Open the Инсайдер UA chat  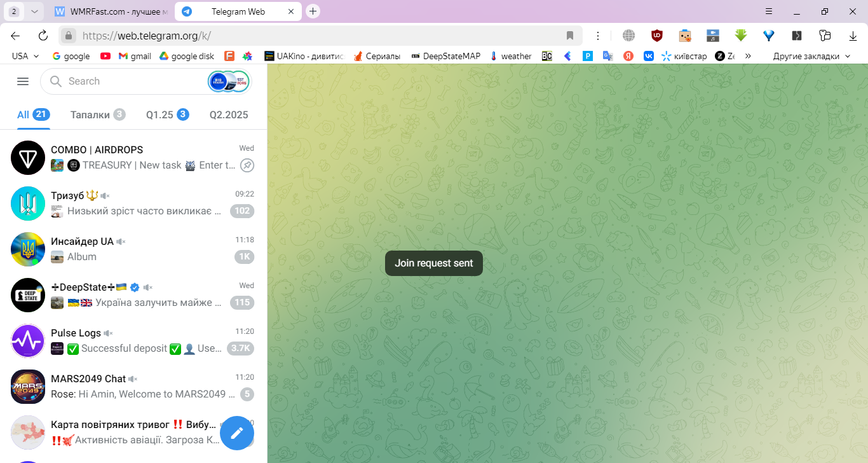133,249
